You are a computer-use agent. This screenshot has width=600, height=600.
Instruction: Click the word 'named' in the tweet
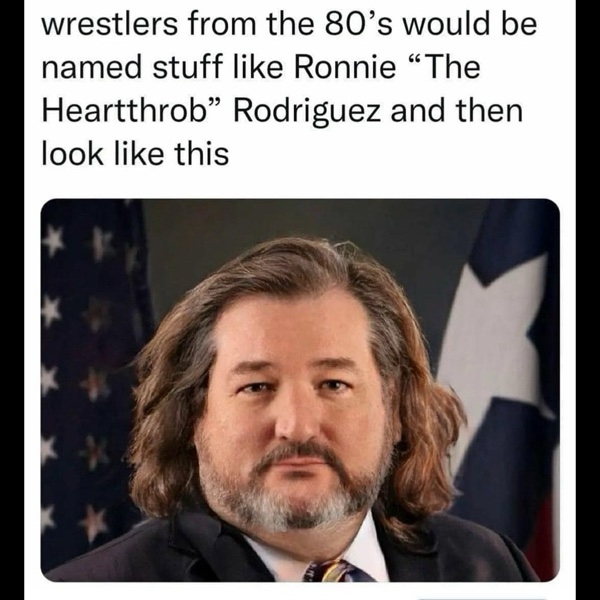[91, 67]
